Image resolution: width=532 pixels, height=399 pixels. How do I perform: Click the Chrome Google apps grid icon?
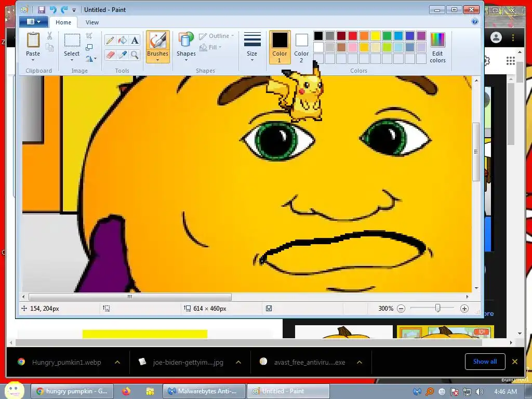click(x=510, y=61)
